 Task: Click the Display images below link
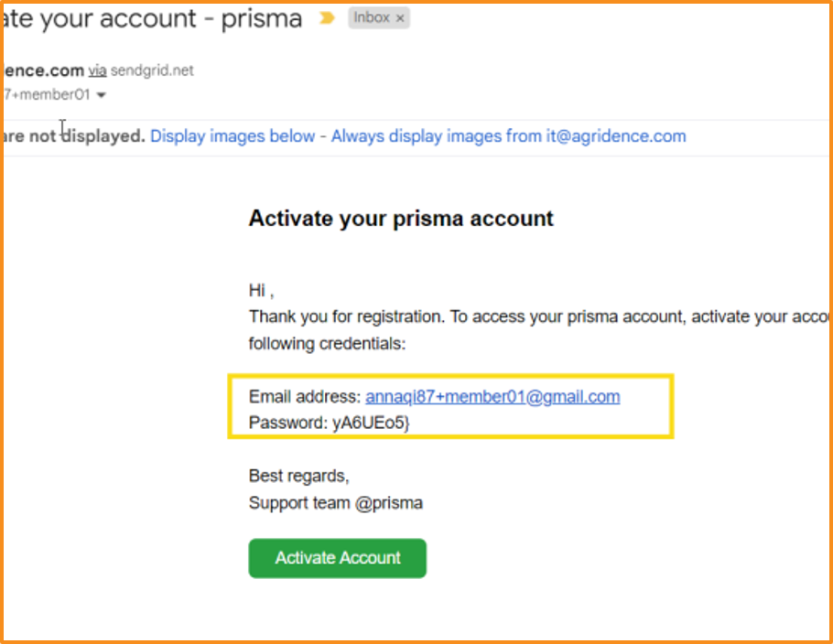coord(233,136)
